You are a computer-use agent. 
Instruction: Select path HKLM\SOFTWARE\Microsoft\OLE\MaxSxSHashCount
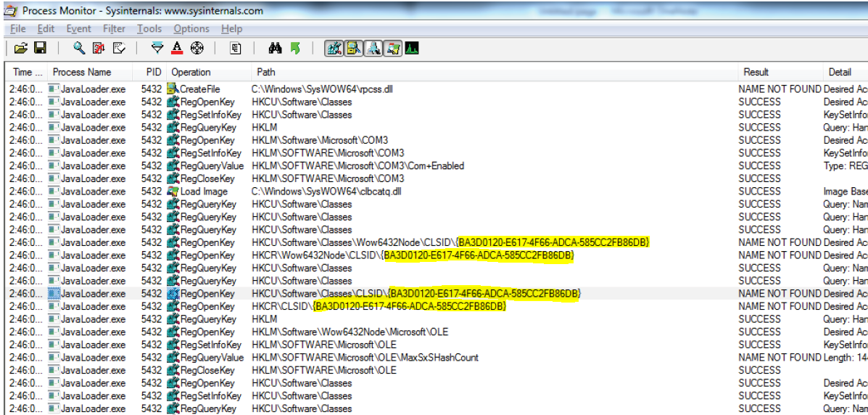tap(365, 358)
